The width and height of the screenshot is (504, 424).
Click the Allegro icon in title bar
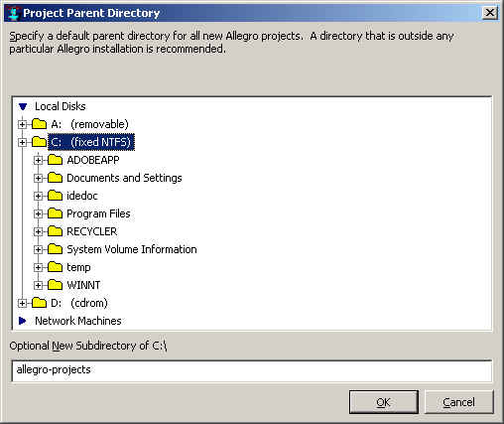coord(13,13)
